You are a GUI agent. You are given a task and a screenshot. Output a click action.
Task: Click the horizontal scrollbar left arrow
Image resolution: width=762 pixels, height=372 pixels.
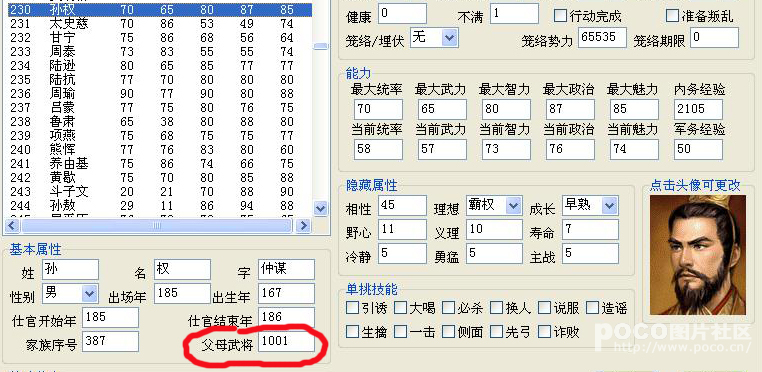click(13, 225)
